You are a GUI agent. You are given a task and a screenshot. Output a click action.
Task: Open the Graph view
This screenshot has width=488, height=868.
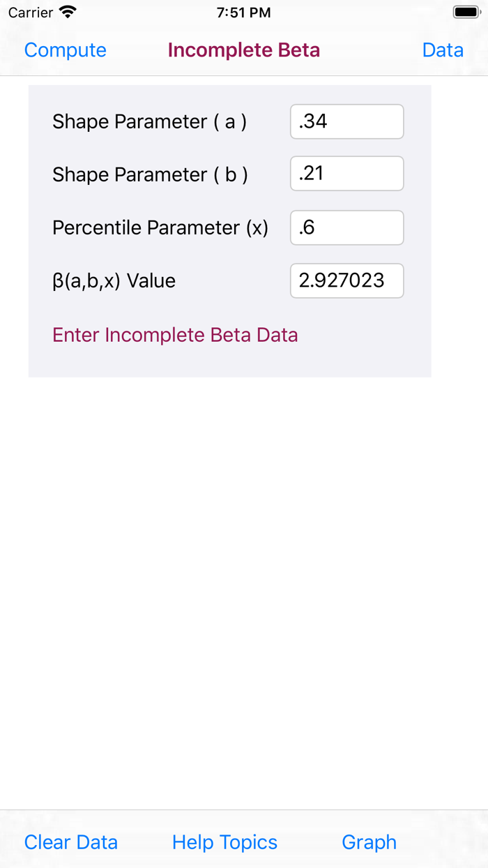(369, 842)
